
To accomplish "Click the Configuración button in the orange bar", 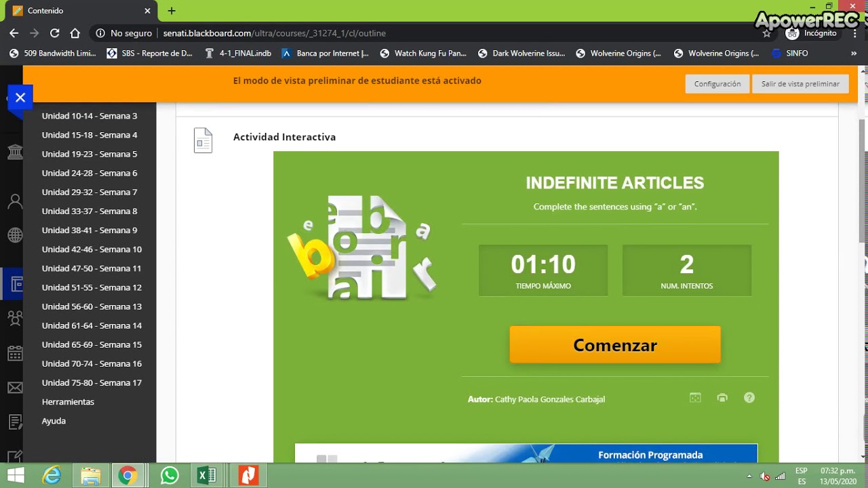I will pos(717,83).
